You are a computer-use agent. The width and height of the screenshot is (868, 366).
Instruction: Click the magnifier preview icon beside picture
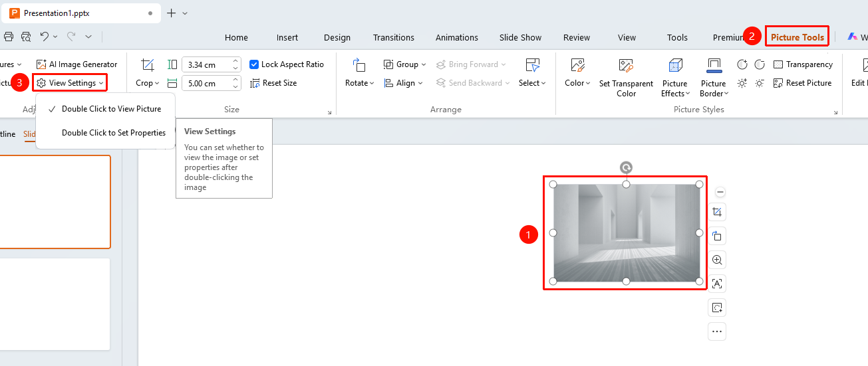pyautogui.click(x=717, y=260)
